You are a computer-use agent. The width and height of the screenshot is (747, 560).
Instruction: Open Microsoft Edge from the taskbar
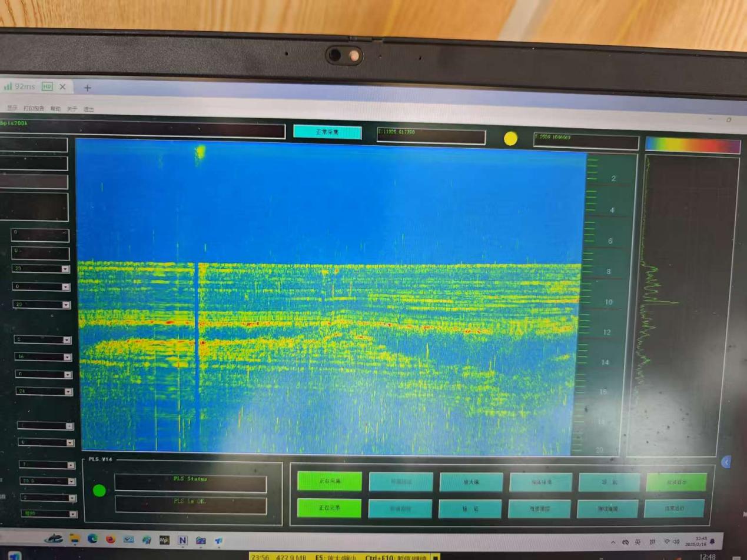[x=92, y=538]
